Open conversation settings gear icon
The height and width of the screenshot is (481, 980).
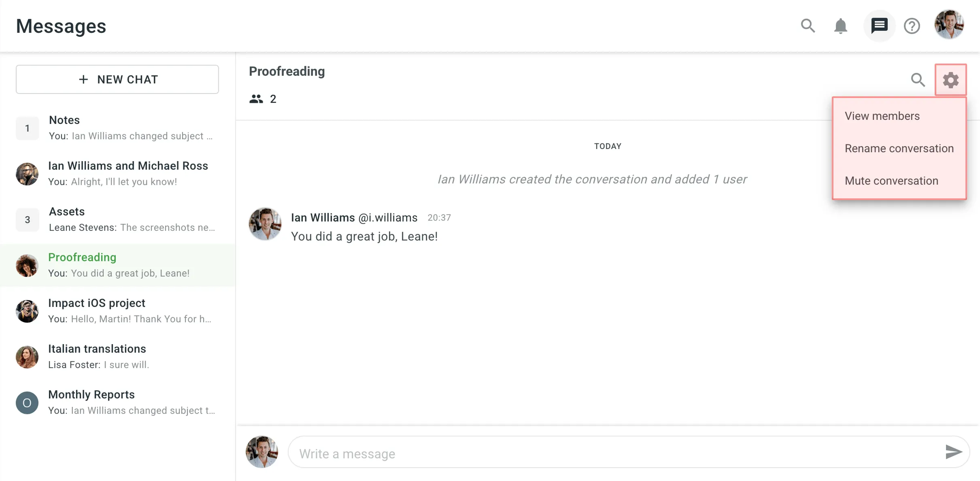click(x=951, y=79)
